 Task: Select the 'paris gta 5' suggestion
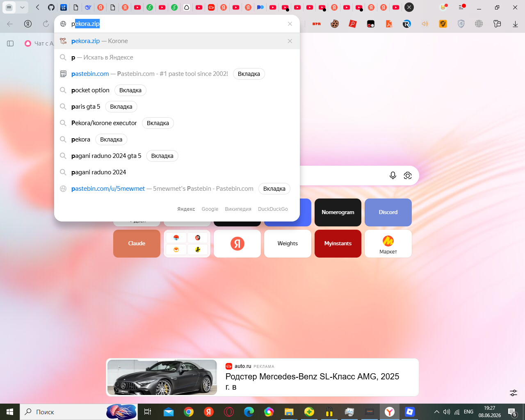(86, 107)
